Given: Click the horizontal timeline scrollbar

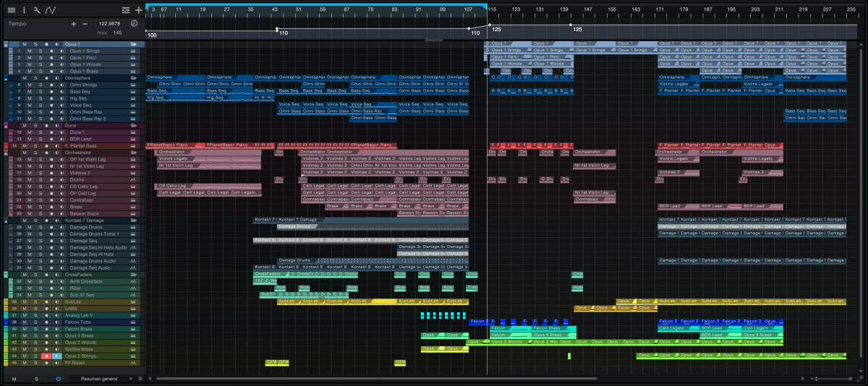Looking at the screenshot, I should pos(376,379).
